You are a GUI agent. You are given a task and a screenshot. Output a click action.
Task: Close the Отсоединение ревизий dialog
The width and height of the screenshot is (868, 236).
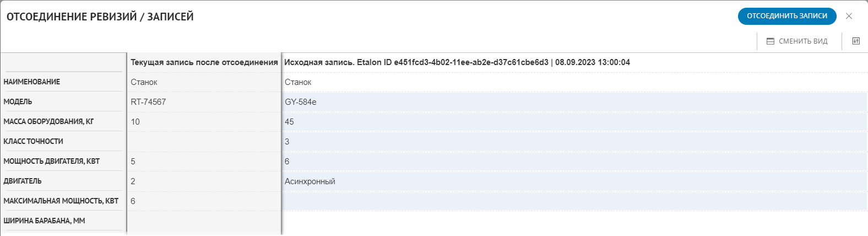point(849,16)
